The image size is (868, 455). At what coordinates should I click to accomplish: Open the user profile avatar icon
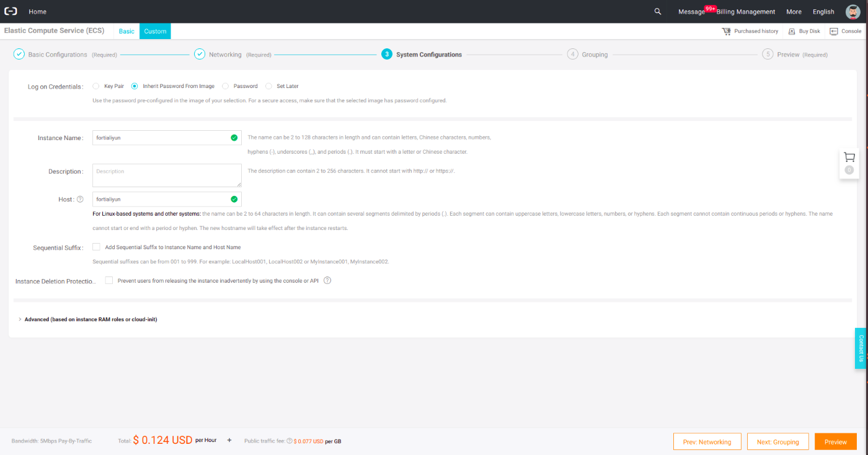[854, 11]
